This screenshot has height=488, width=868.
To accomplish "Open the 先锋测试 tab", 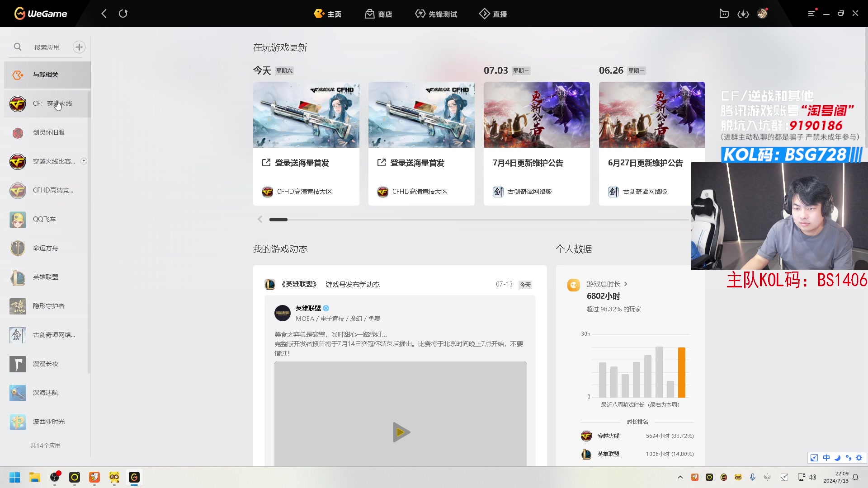I will [436, 14].
